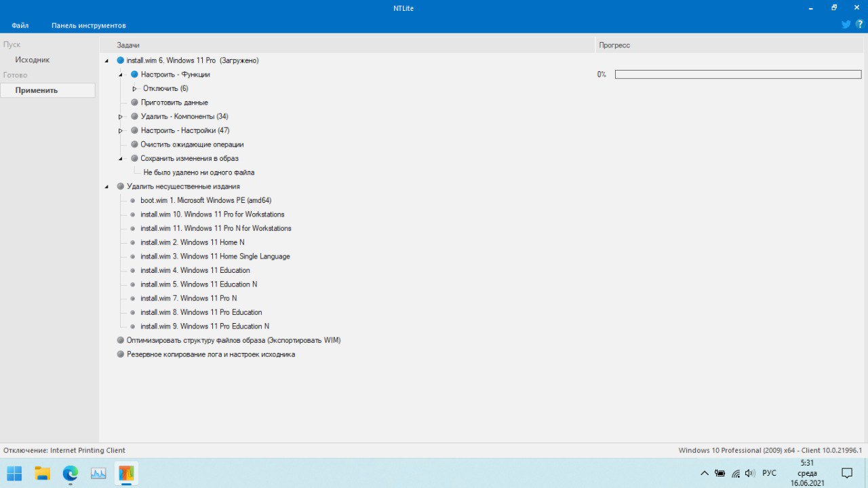Open the photo viewer taskbar icon

(x=98, y=473)
